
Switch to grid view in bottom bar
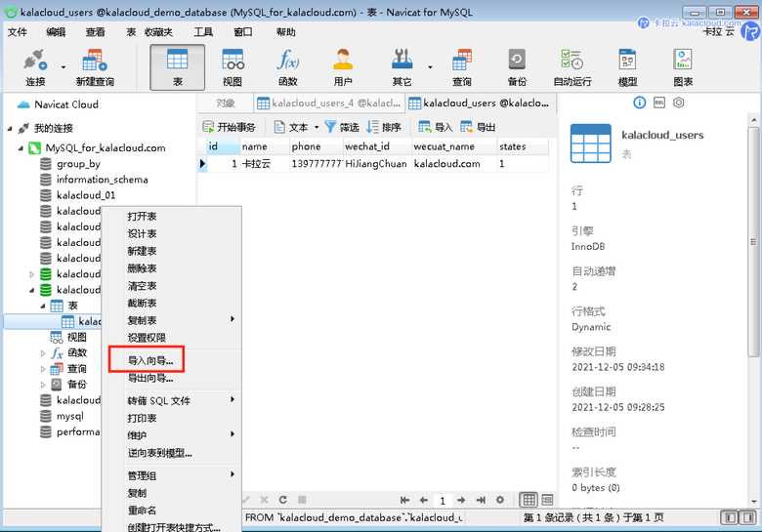(x=529, y=500)
